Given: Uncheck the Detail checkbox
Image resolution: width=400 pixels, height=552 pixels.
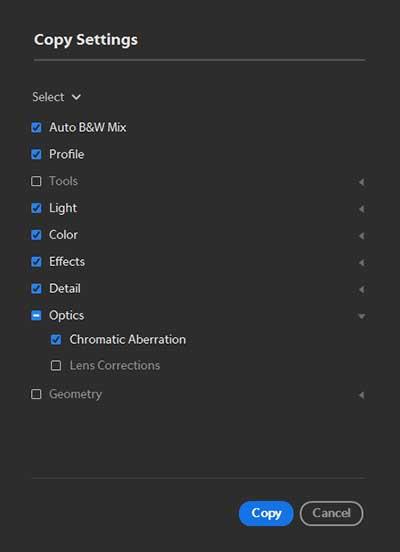Looking at the screenshot, I should [x=36, y=289].
